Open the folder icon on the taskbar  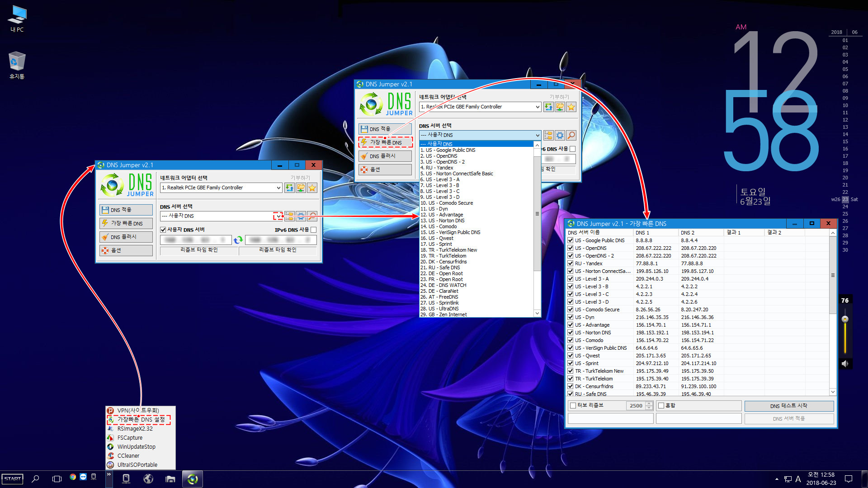pyautogui.click(x=170, y=479)
